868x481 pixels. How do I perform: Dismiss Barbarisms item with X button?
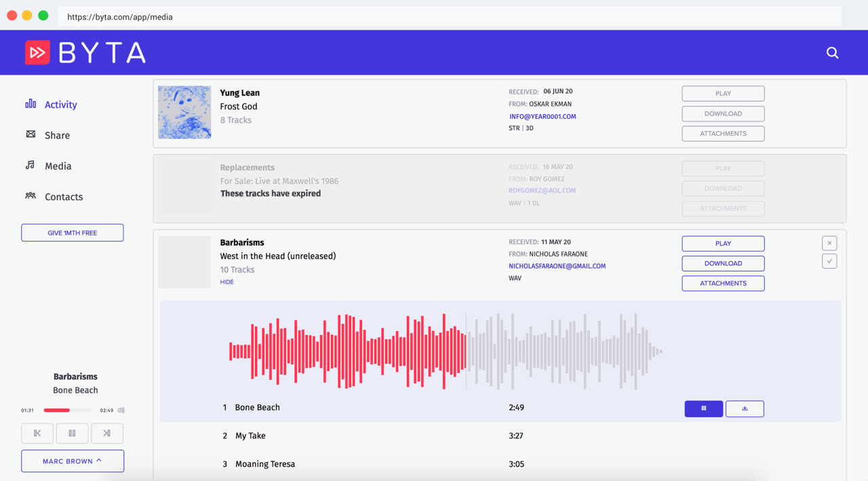click(829, 243)
